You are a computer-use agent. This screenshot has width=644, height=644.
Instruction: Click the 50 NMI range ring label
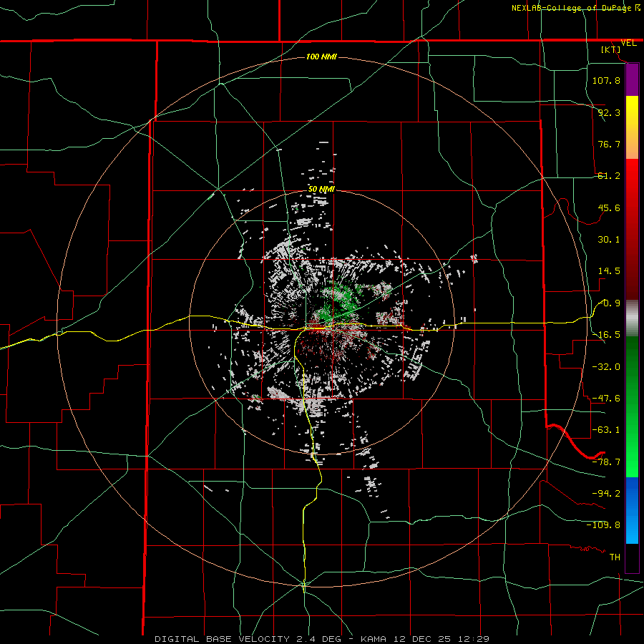click(x=321, y=189)
